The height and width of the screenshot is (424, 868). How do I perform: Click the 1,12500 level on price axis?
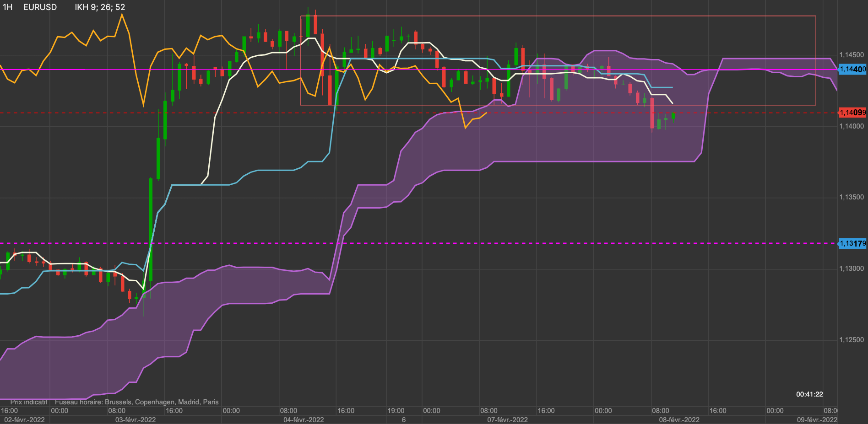[x=852, y=340]
